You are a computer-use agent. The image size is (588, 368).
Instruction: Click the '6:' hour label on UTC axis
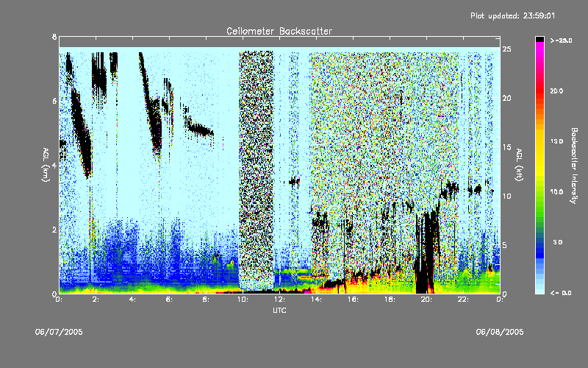(170, 300)
